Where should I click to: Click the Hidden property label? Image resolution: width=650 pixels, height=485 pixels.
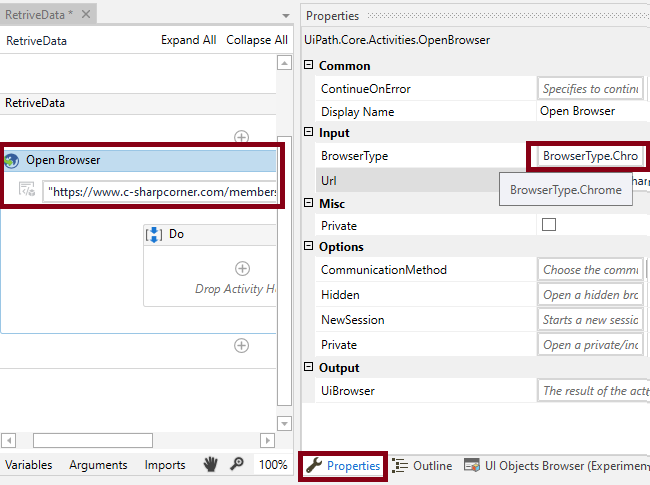pyautogui.click(x=340, y=295)
